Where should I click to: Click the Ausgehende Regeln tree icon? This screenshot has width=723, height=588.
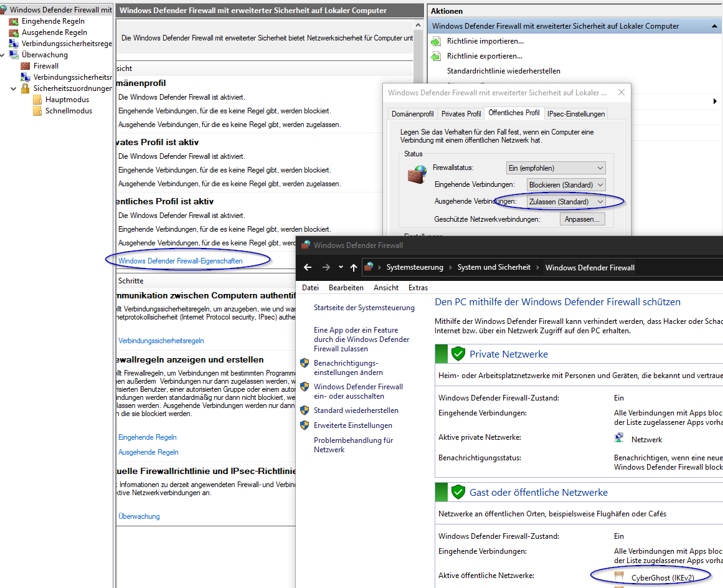click(14, 32)
